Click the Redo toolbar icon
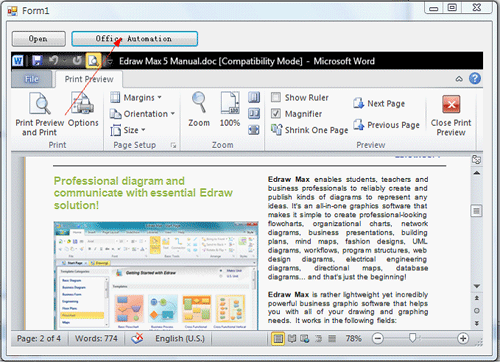 (x=77, y=61)
